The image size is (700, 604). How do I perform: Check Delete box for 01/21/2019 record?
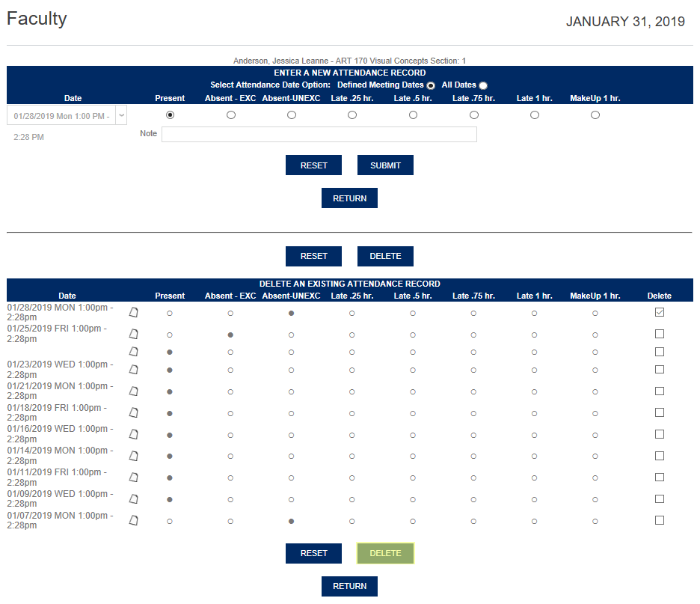tap(660, 391)
